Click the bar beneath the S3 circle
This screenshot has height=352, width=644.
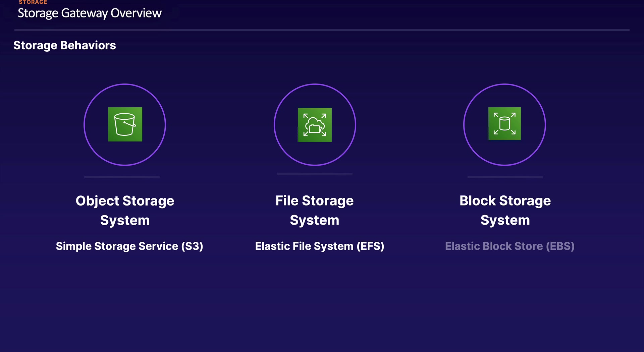122,177
